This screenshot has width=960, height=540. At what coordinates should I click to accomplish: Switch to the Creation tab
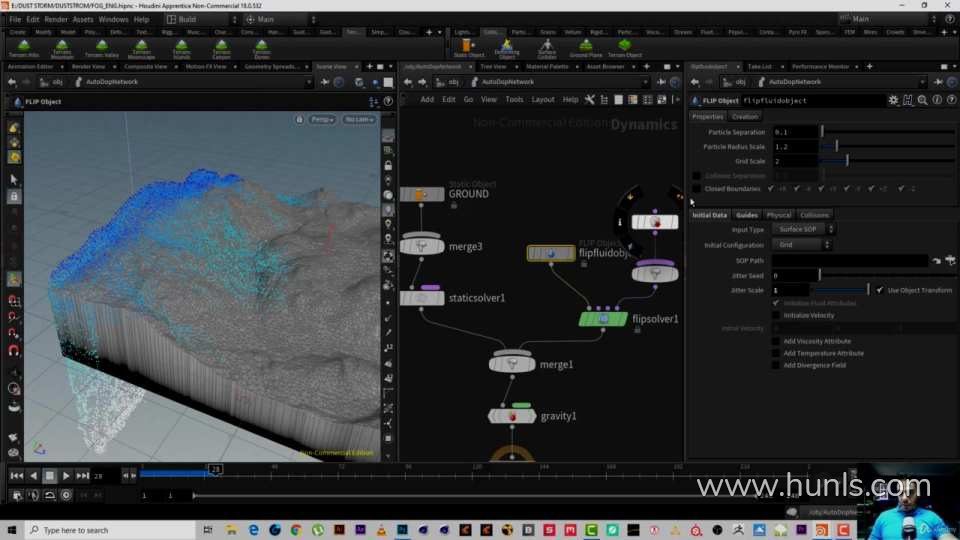(744, 116)
